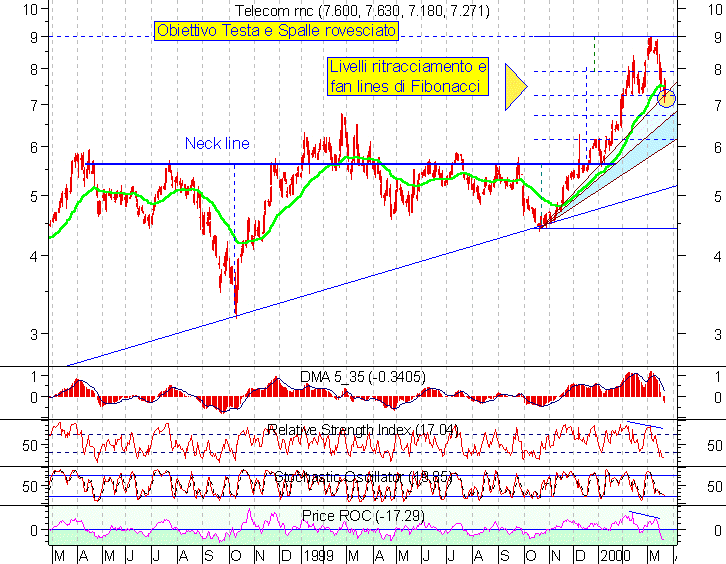The width and height of the screenshot is (726, 564).
Task: Click the 'Relative Strength Index (17.04)' label
Action: click(363, 430)
